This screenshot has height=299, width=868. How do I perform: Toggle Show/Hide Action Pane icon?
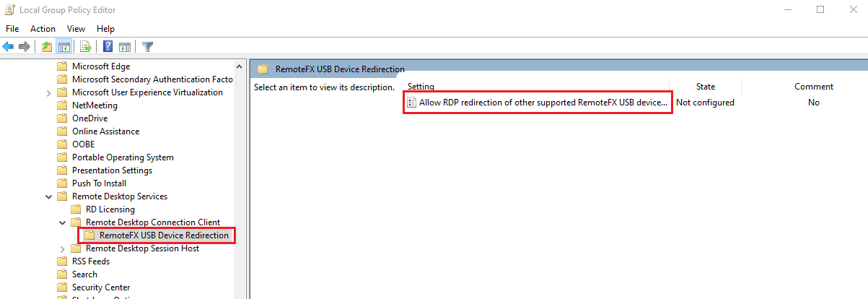pyautogui.click(x=124, y=47)
